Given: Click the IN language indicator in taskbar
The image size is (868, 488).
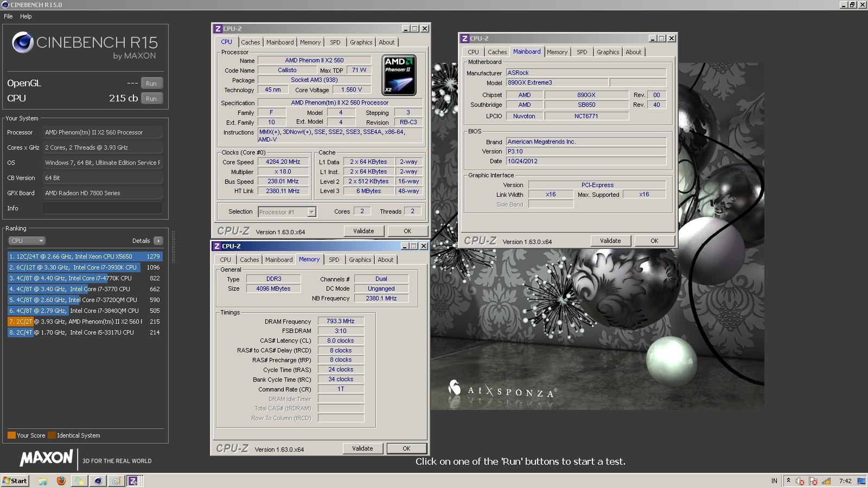Looking at the screenshot, I should tap(774, 481).
